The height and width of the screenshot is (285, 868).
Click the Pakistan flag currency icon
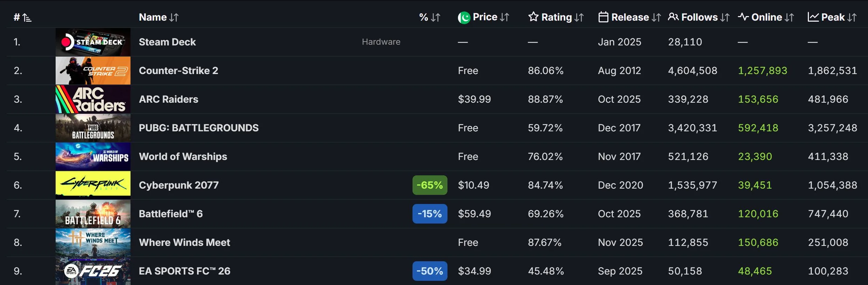click(464, 17)
